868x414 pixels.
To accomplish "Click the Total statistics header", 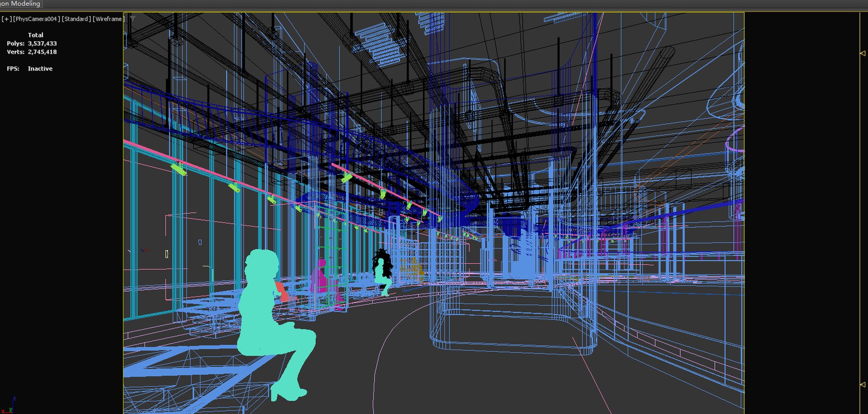I will (x=36, y=35).
